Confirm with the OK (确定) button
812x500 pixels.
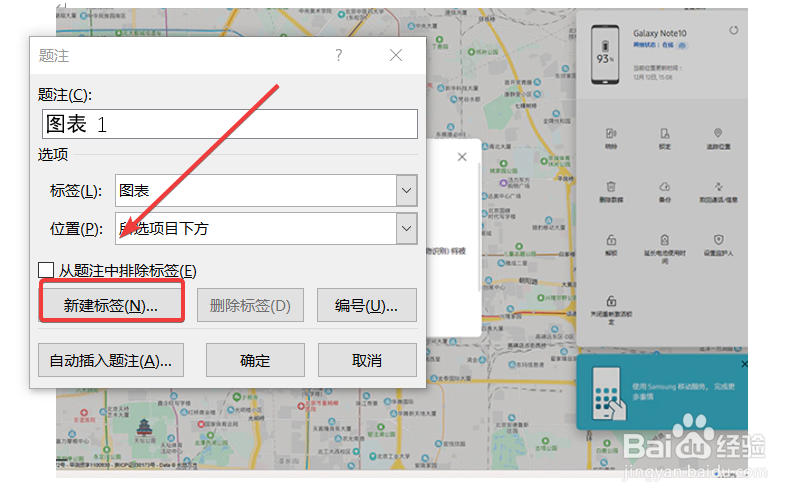tap(255, 360)
